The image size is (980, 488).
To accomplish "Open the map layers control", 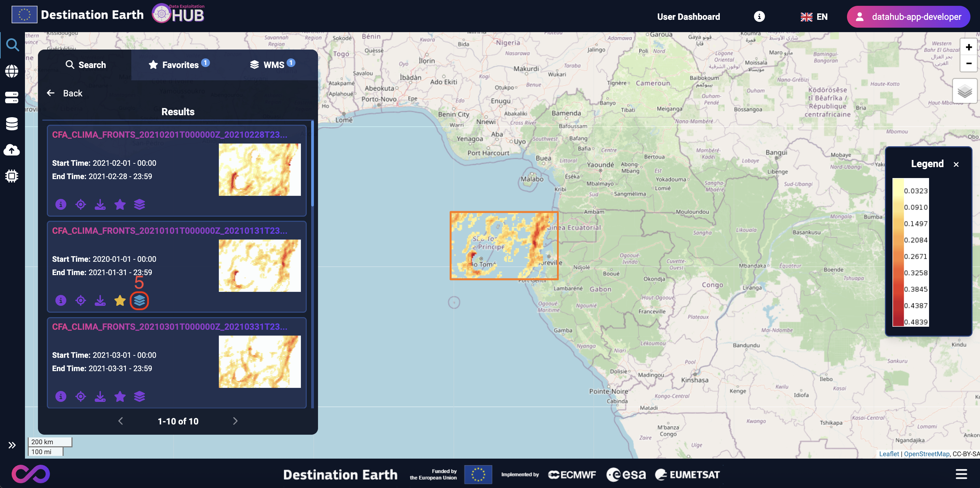I will 965,91.
